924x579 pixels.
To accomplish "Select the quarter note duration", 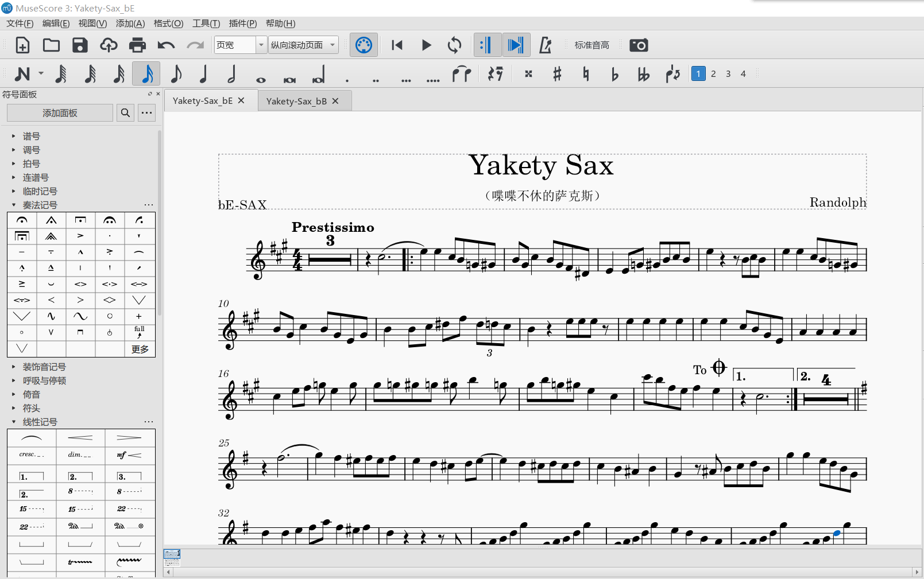I will pos(203,74).
